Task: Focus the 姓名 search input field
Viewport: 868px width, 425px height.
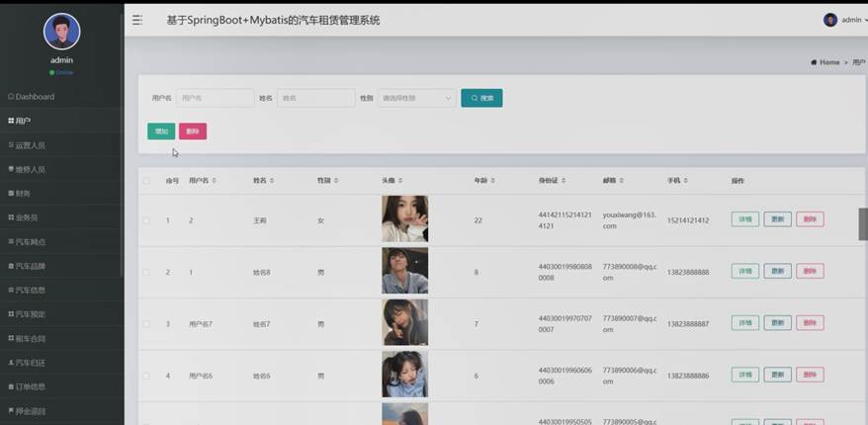Action: click(x=316, y=98)
